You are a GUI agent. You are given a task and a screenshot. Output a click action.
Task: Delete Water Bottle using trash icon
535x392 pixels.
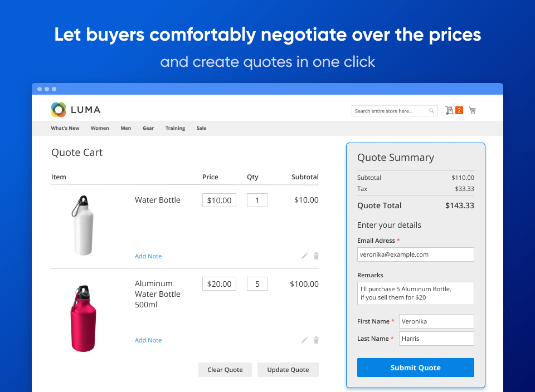pos(317,256)
